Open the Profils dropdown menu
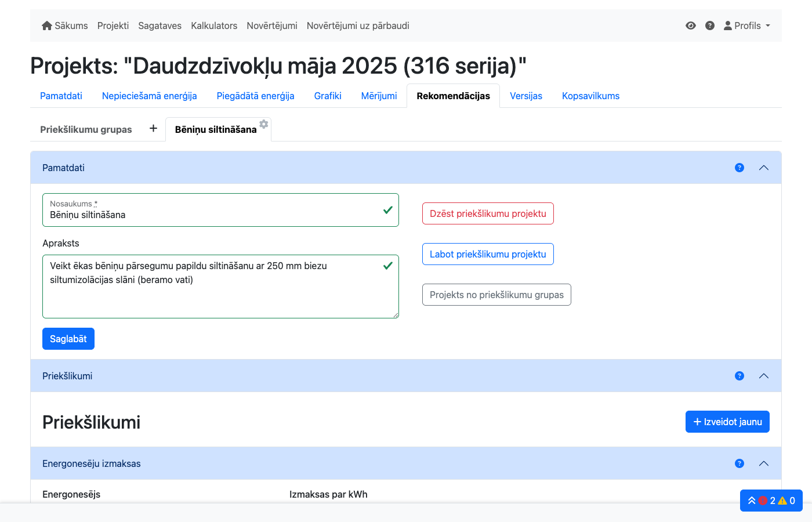The width and height of the screenshot is (812, 522). coord(747,26)
